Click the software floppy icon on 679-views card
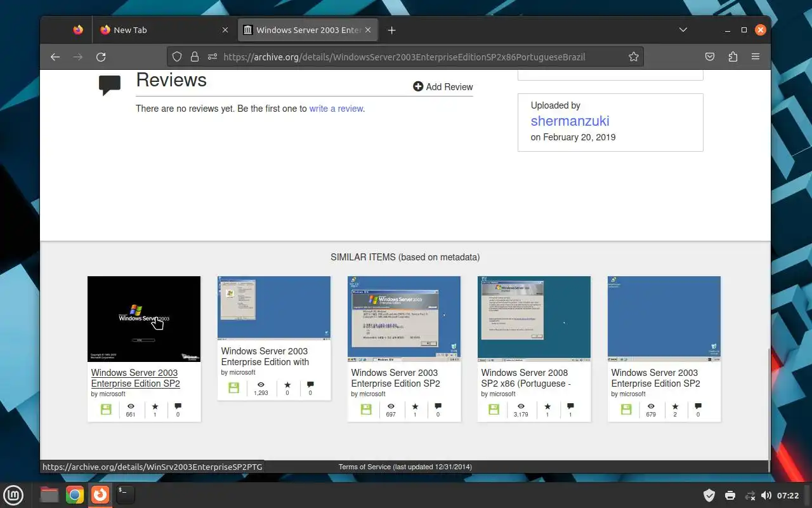Image resolution: width=812 pixels, height=508 pixels. click(626, 410)
